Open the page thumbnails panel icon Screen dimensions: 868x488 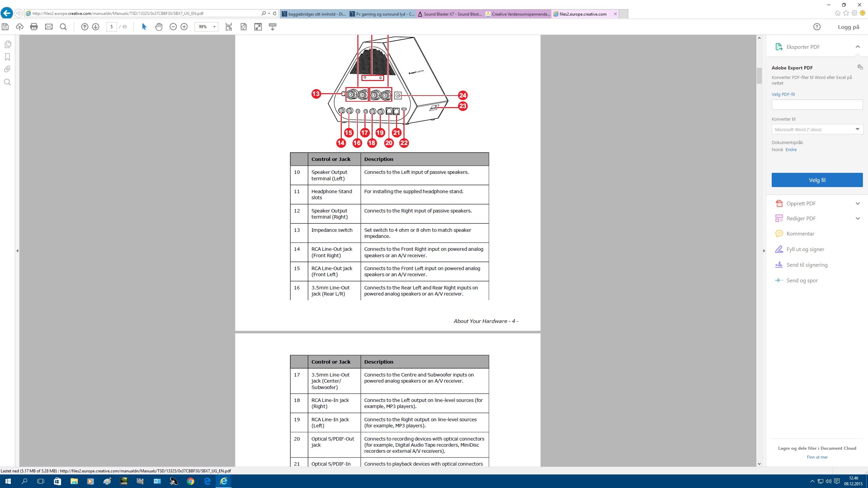pos(7,44)
